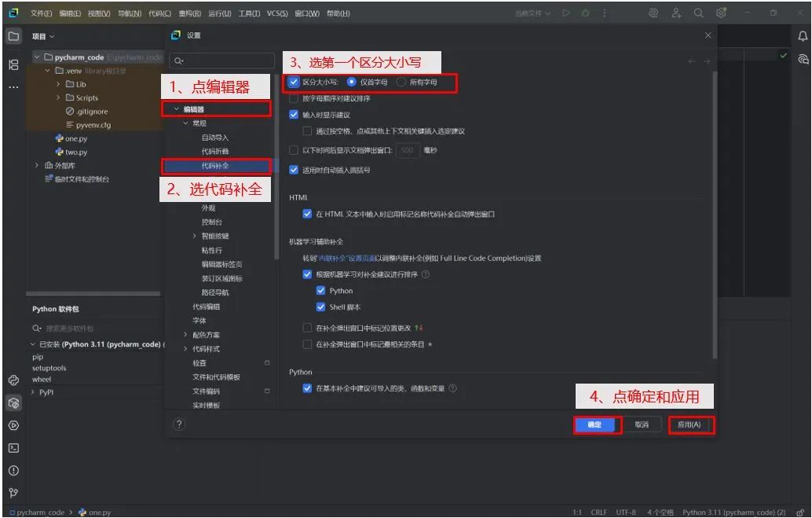Open the Code With Me user icon

pos(676,13)
